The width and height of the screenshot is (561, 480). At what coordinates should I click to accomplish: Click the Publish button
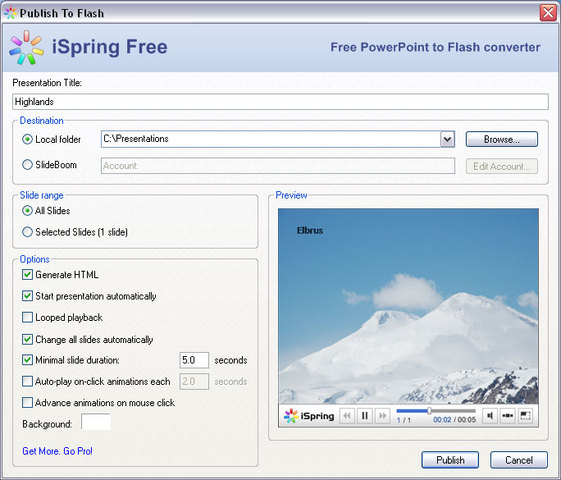(450, 460)
